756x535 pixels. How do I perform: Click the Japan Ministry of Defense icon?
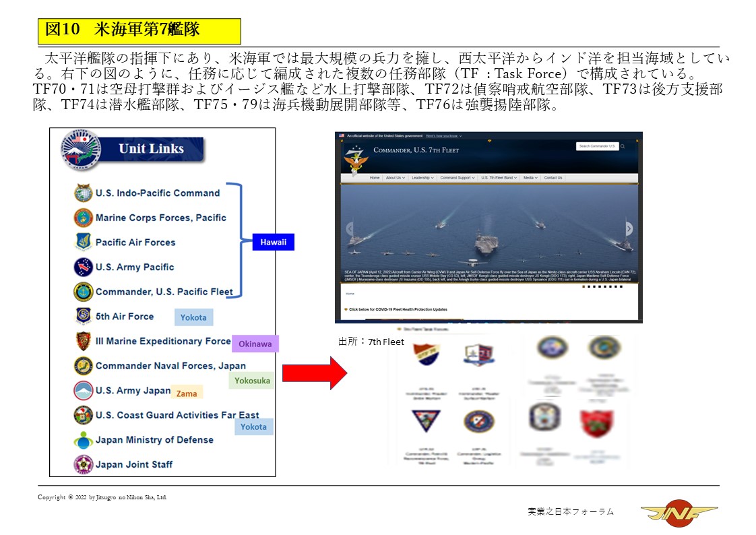point(84,440)
